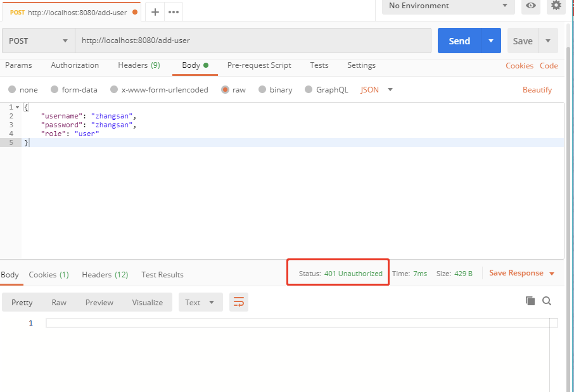Expand Send button dropdown arrow
This screenshot has height=392, width=574.
(x=491, y=41)
